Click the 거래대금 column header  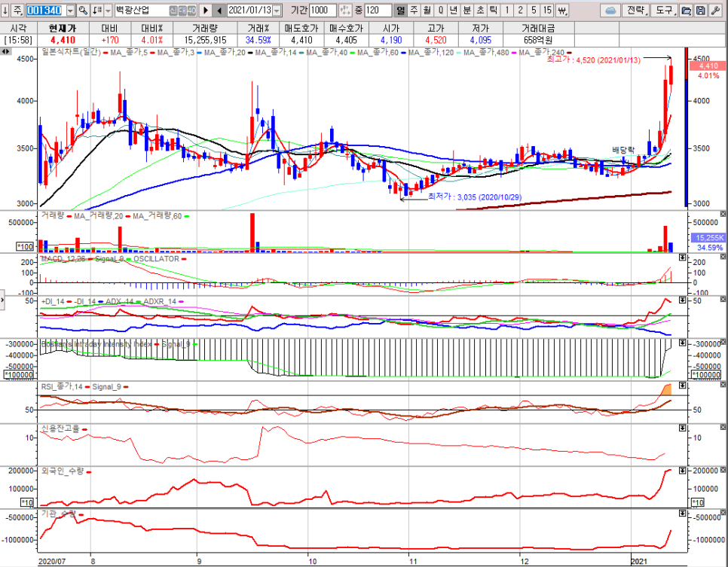[x=538, y=28]
